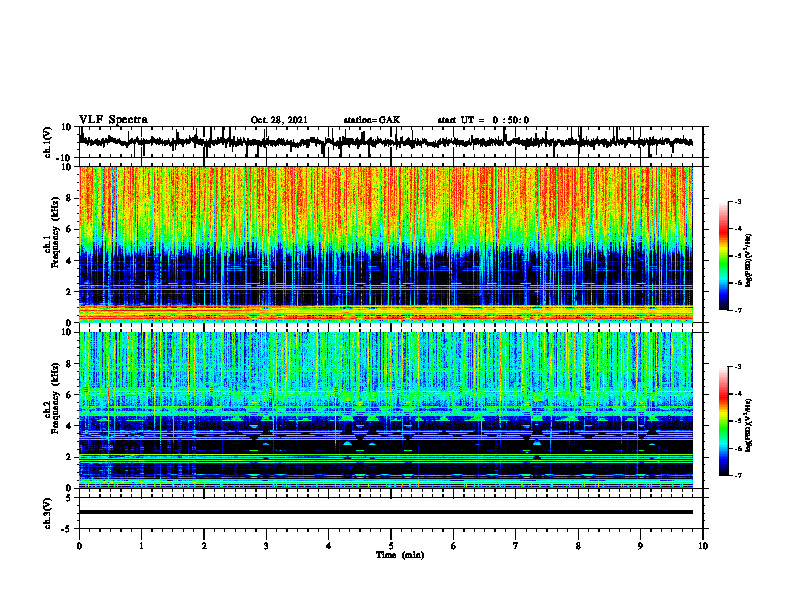The width and height of the screenshot is (792, 612).
Task: Click the "-3" tick on ch.1 color bar
Action: coord(738,202)
